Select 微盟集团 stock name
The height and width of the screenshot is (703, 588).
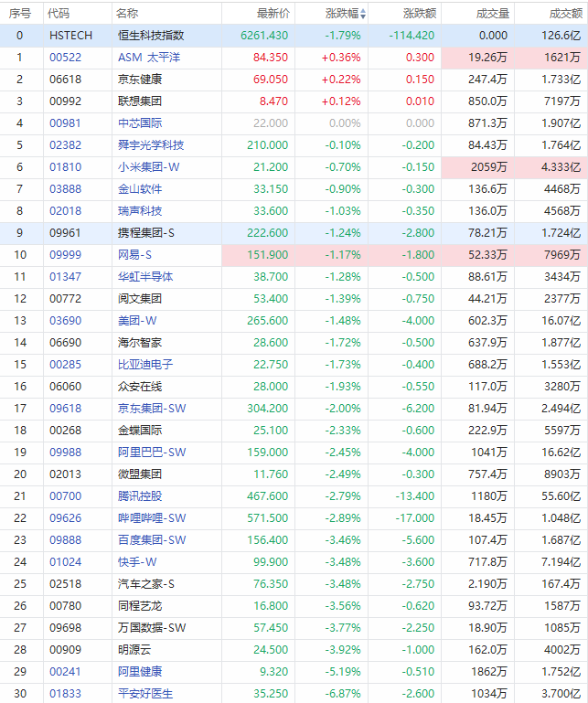pos(140,474)
